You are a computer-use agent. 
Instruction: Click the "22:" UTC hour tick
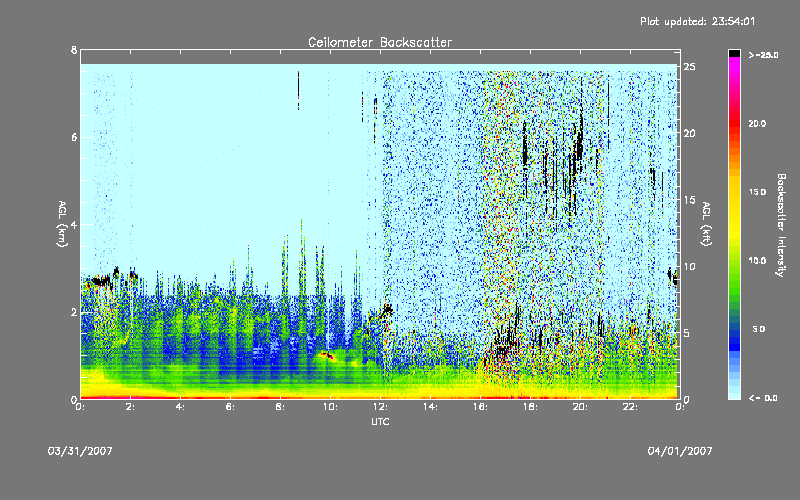(630, 407)
